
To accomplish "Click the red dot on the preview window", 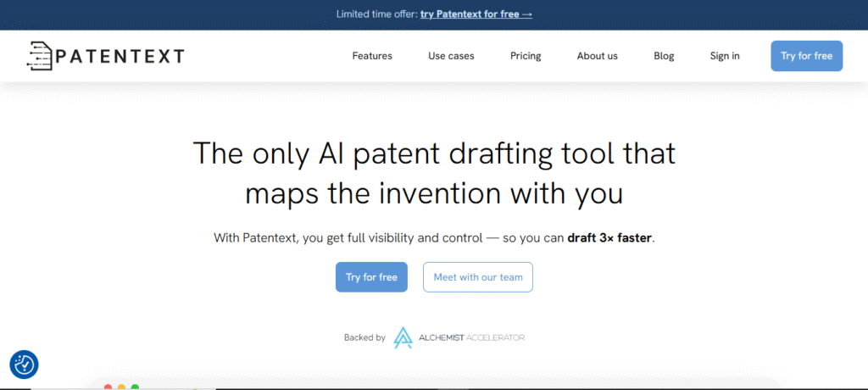I will coord(108,387).
